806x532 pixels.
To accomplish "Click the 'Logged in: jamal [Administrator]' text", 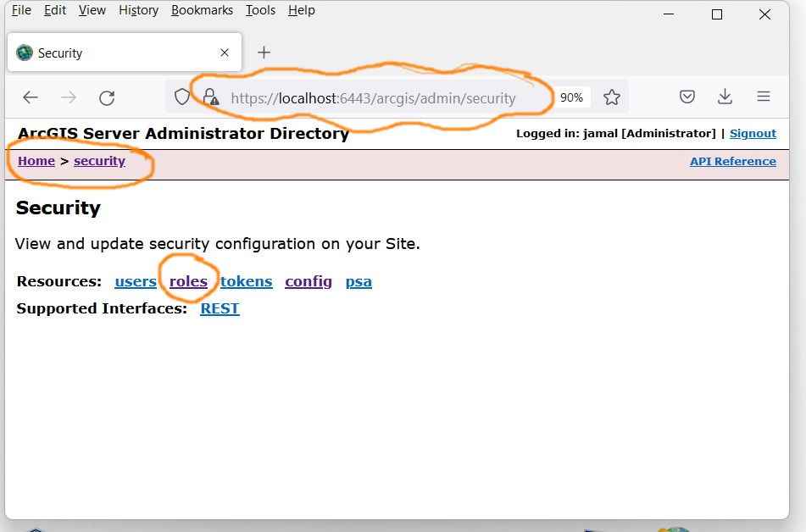I will 616,134.
